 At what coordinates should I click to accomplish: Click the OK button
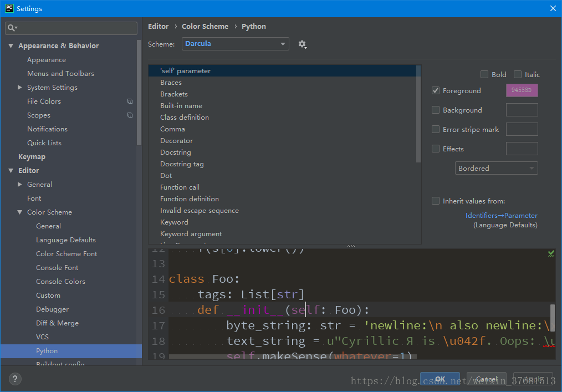click(440, 379)
